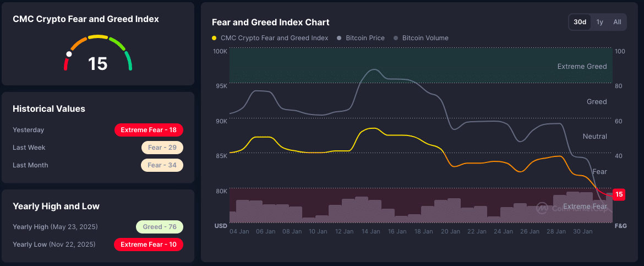Toggle Bitcoin Volume legend series
Screen dimensions: 644x266
click(x=425, y=38)
